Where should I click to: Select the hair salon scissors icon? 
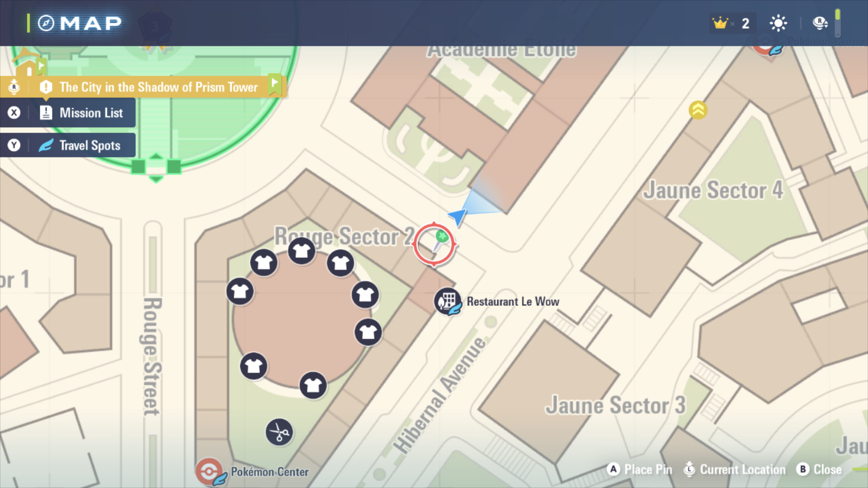279,432
